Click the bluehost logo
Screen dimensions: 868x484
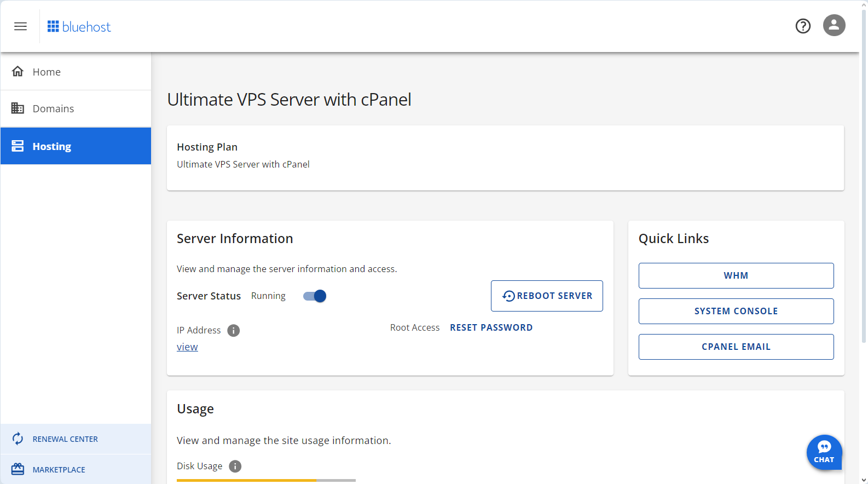tap(79, 26)
